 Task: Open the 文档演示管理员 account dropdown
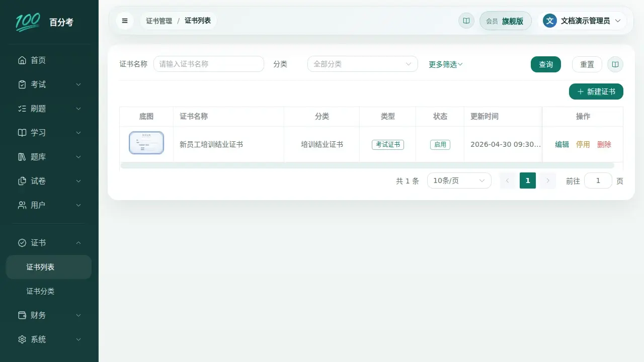point(582,21)
